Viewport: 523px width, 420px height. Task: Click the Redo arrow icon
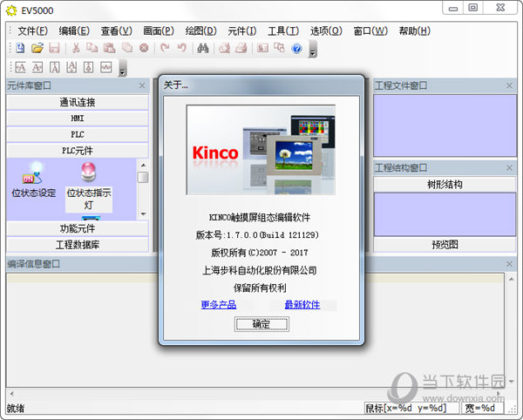click(x=165, y=48)
